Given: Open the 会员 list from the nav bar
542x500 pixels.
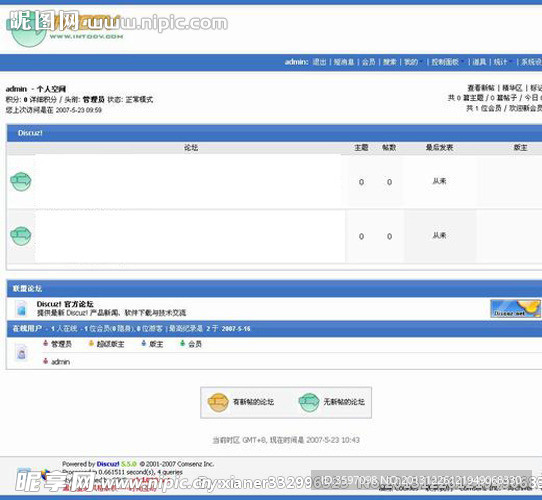Looking at the screenshot, I should point(368,62).
